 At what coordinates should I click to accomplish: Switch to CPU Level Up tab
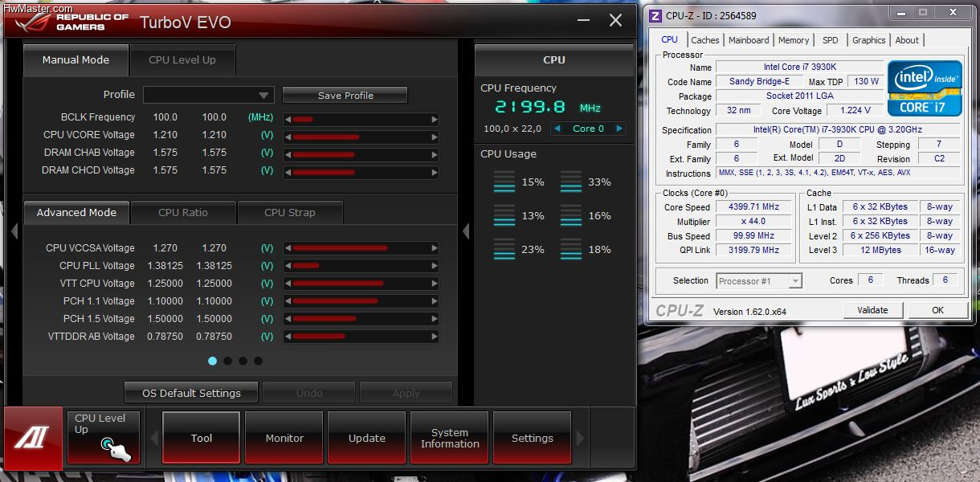(182, 60)
